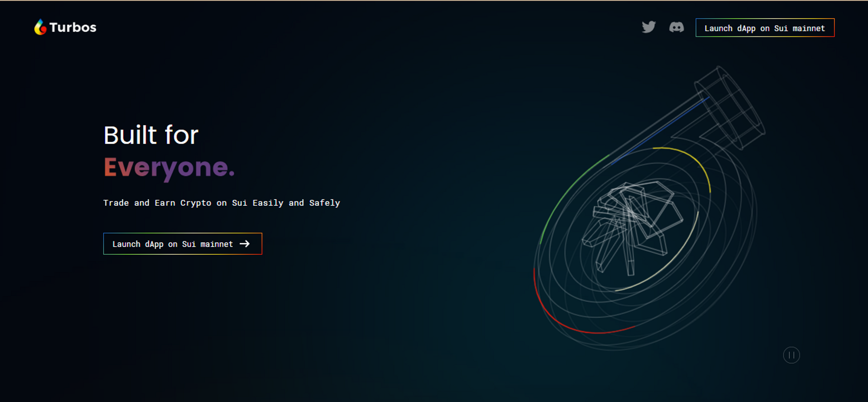This screenshot has width=868, height=402.
Task: Open the Twitter bird icon link
Action: (649, 27)
